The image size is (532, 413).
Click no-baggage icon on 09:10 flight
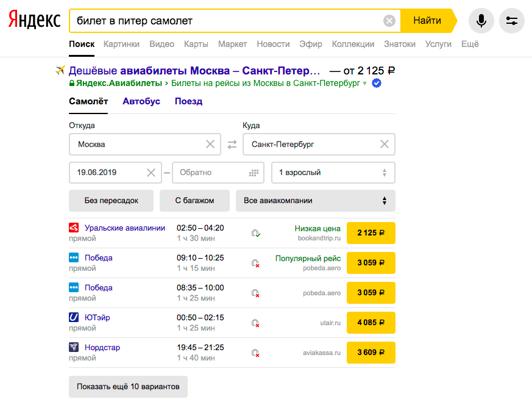pyautogui.click(x=255, y=263)
